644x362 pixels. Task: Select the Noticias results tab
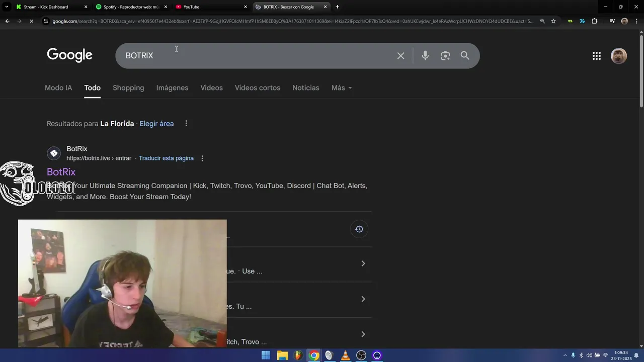[306, 88]
